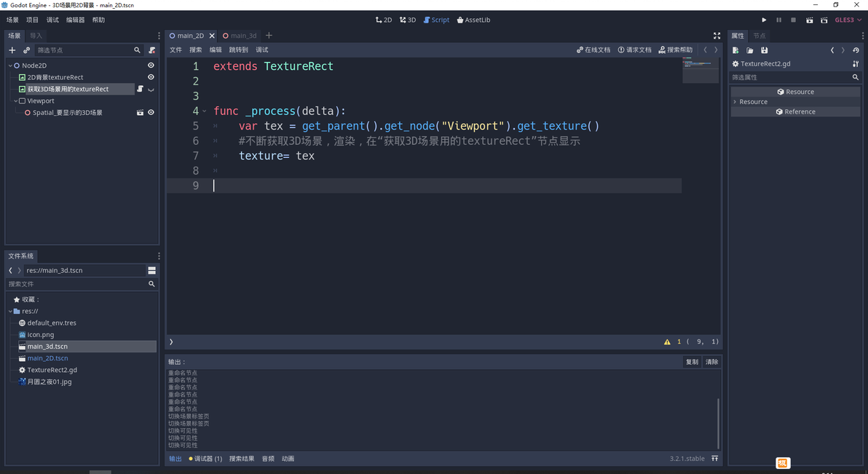Open the 调试器 (1) bottom panel

point(205,459)
